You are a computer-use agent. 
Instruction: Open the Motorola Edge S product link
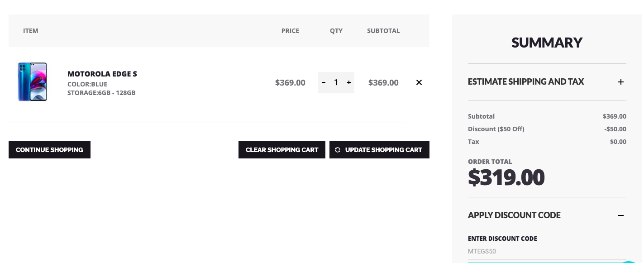click(x=102, y=74)
